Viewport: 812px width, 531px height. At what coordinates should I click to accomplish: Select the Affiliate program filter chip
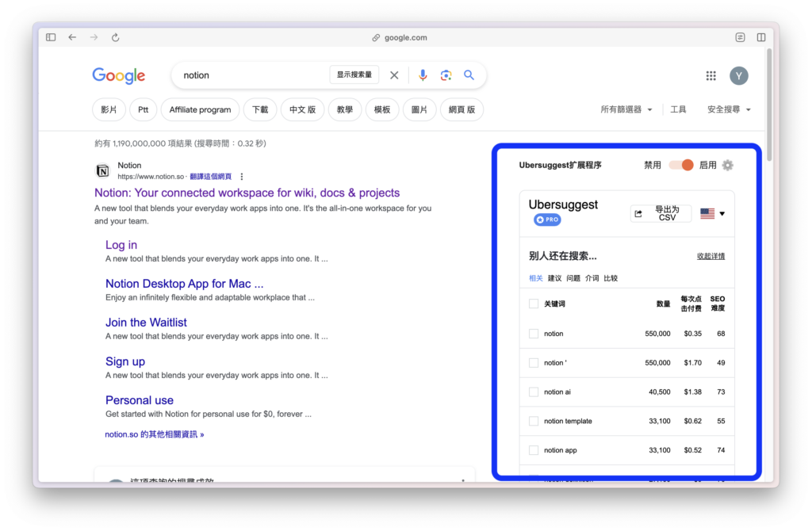click(200, 109)
